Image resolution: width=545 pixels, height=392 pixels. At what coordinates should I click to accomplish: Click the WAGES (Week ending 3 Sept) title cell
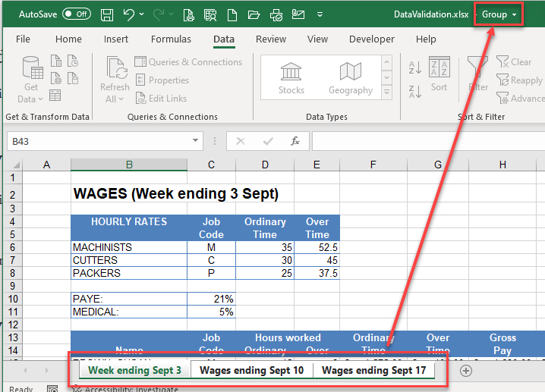[x=176, y=194]
